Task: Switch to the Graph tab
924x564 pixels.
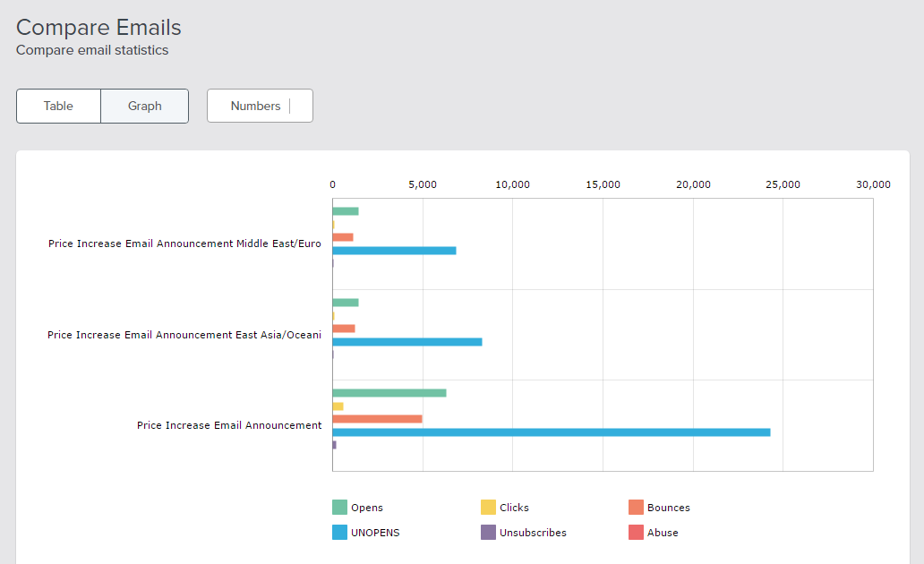Action: point(144,106)
